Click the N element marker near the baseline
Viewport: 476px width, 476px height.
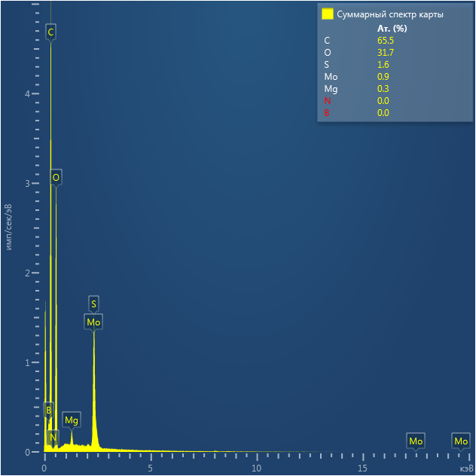click(x=53, y=437)
